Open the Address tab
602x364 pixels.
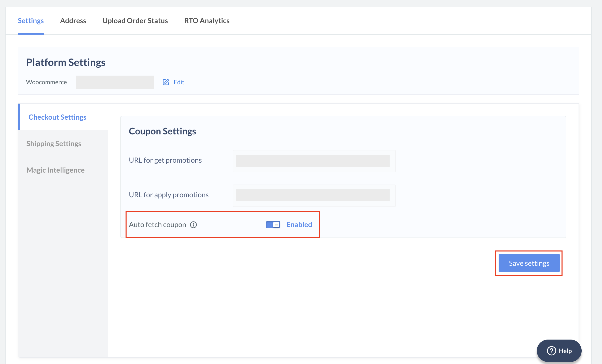[x=73, y=21]
